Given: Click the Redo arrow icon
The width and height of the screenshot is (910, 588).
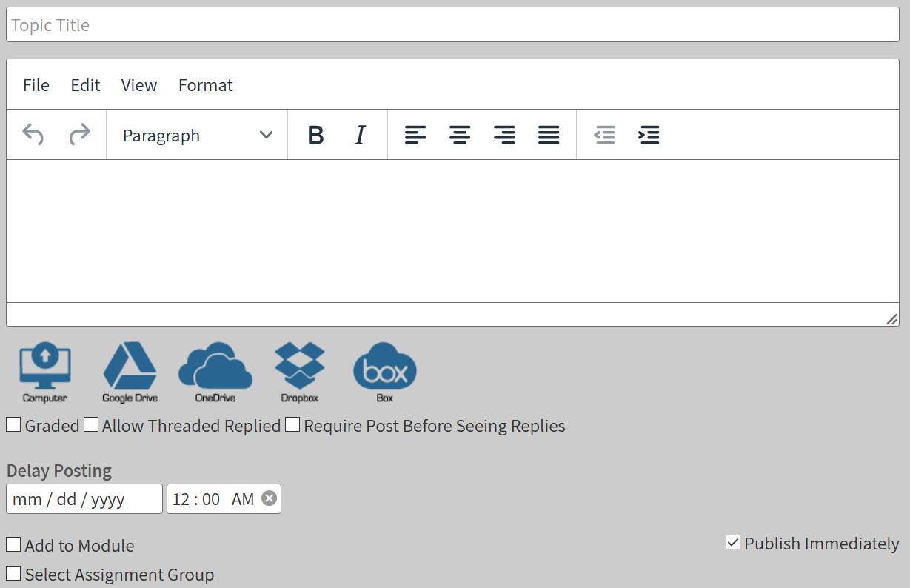Looking at the screenshot, I should click(79, 135).
